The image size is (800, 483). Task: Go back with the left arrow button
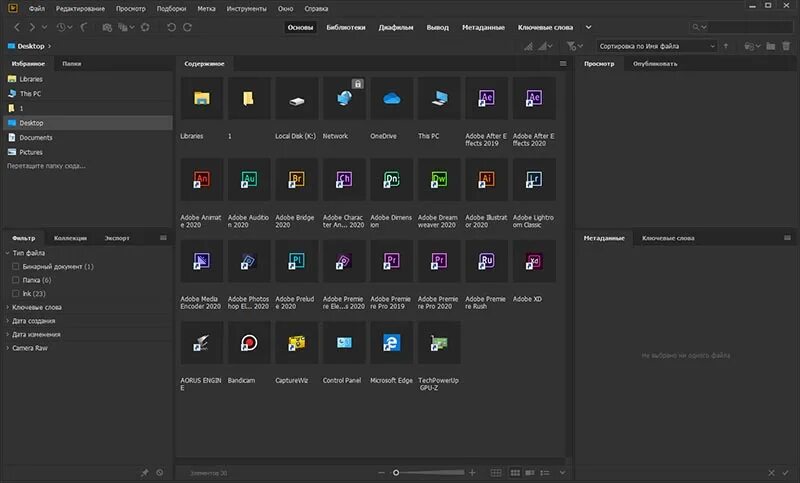17,27
